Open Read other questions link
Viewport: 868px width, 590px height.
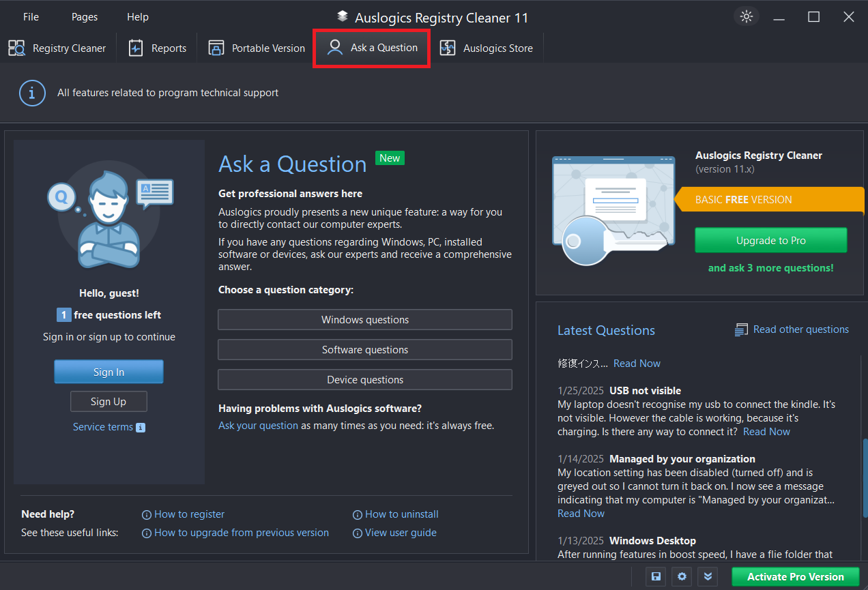[x=801, y=329]
